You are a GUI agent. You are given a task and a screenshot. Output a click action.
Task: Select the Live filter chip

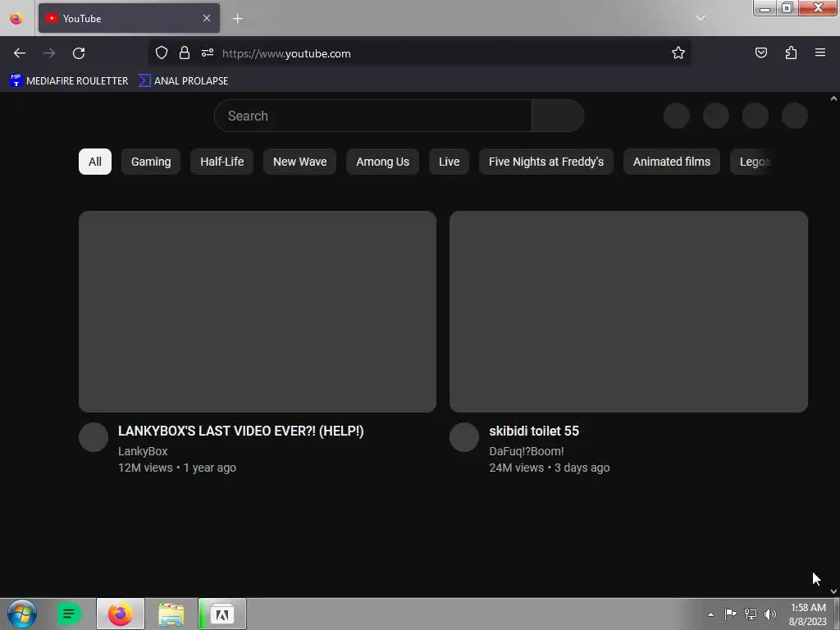(x=449, y=162)
